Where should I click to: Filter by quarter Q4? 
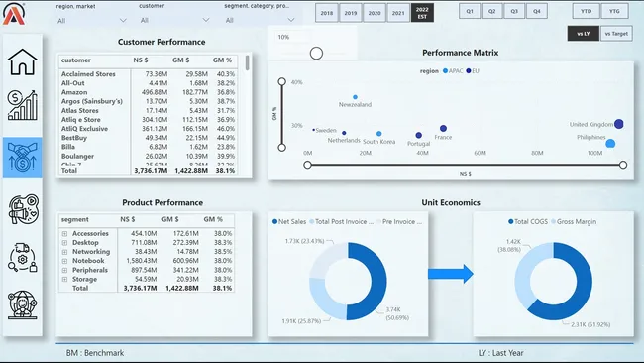tap(537, 11)
